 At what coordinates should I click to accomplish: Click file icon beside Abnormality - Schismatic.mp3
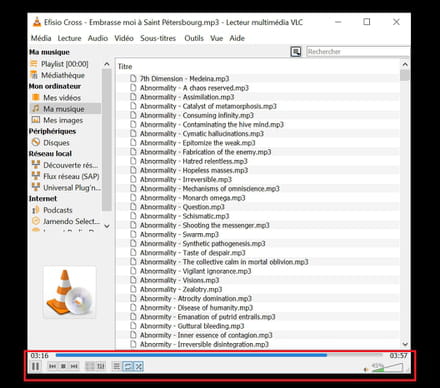tap(133, 216)
